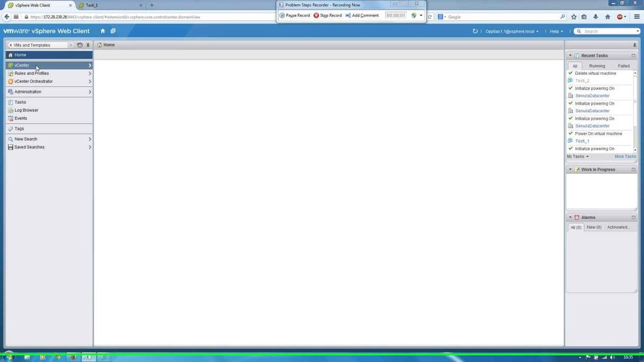
Task: Go back in the browser
Action: pos(6,17)
